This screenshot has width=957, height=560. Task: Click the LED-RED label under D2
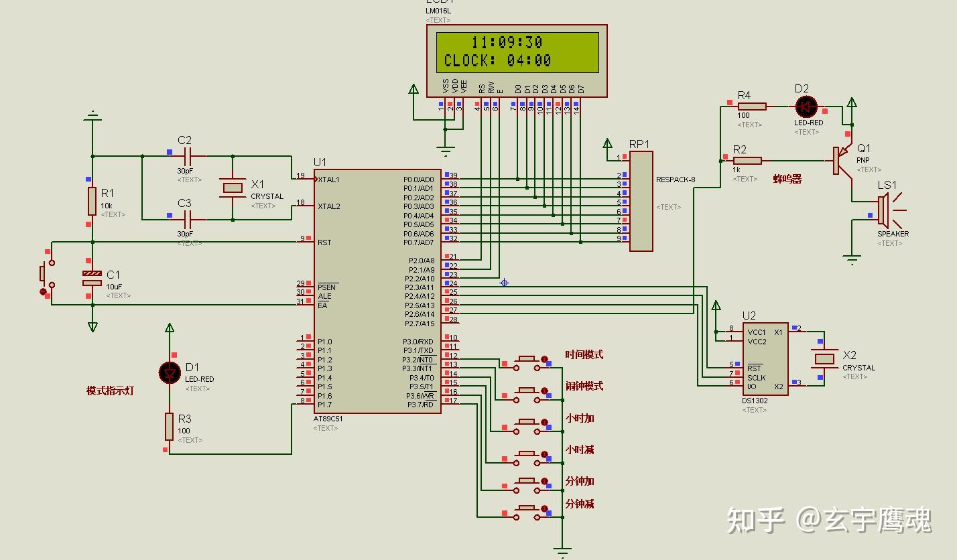(808, 123)
